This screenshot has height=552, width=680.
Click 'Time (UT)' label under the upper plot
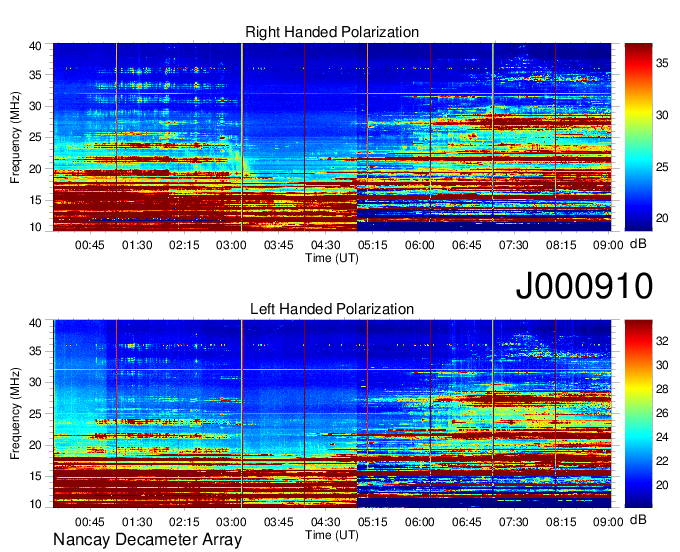pyautogui.click(x=332, y=258)
